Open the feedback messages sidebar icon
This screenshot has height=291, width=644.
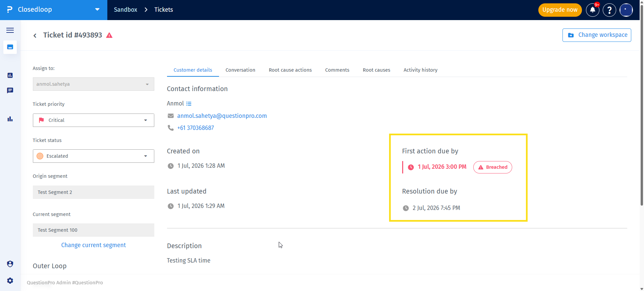(10, 90)
